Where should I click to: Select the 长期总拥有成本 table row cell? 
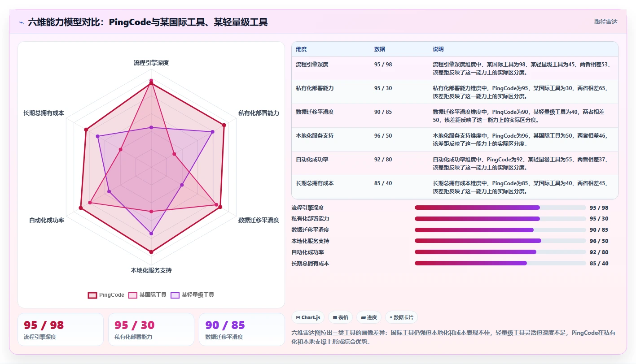(315, 183)
